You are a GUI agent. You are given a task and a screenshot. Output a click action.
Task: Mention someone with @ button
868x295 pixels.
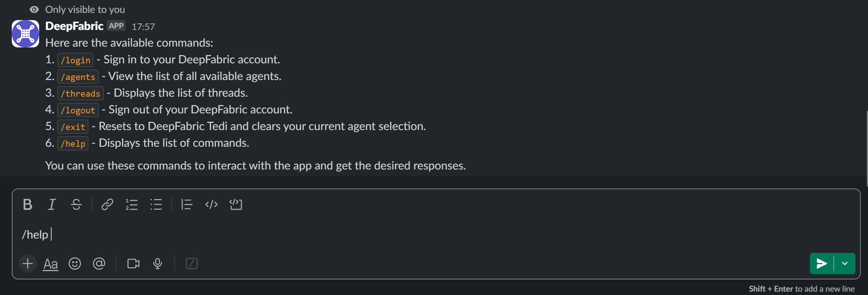tap(99, 264)
